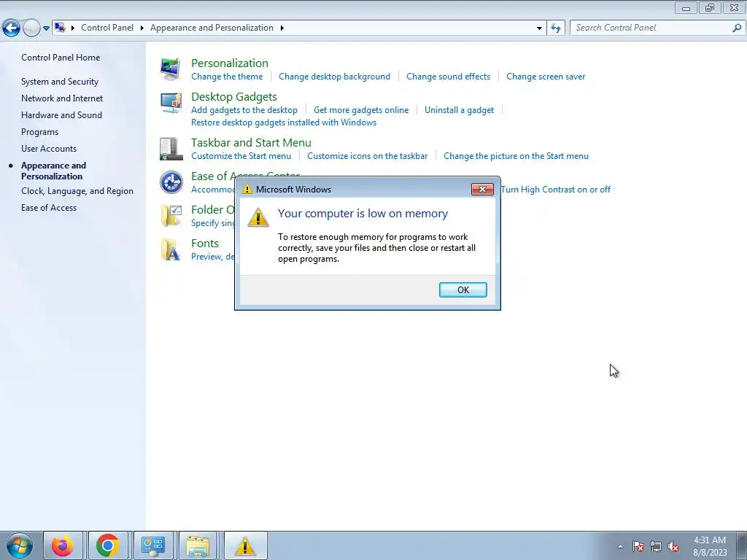Screen dimensions: 747x560
Task: Click the Back navigation arrow
Action: tap(12, 28)
